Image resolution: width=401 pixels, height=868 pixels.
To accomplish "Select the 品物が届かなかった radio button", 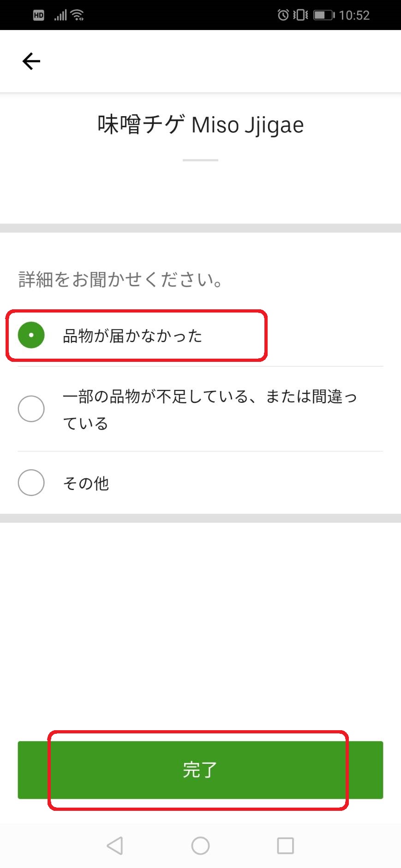I will coord(31,335).
